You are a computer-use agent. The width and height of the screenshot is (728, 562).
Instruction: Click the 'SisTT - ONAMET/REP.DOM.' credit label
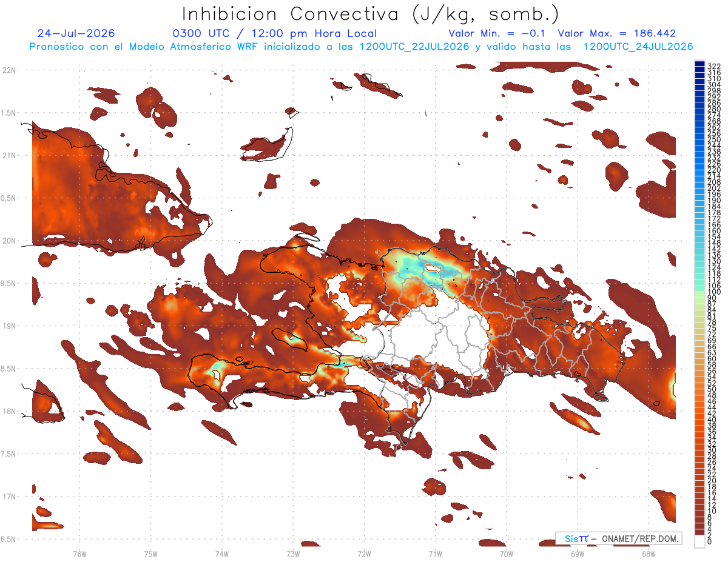coord(620,538)
